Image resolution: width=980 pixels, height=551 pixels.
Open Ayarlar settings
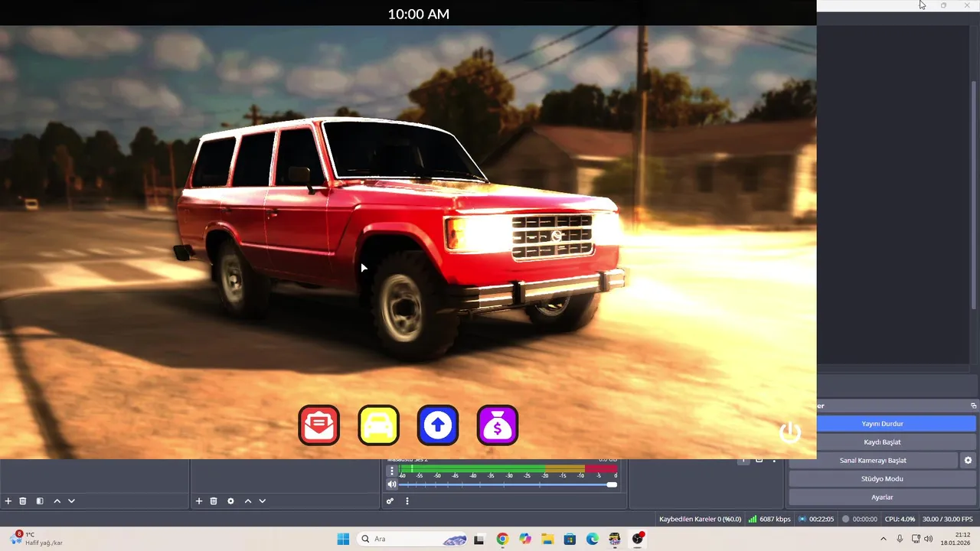point(882,497)
